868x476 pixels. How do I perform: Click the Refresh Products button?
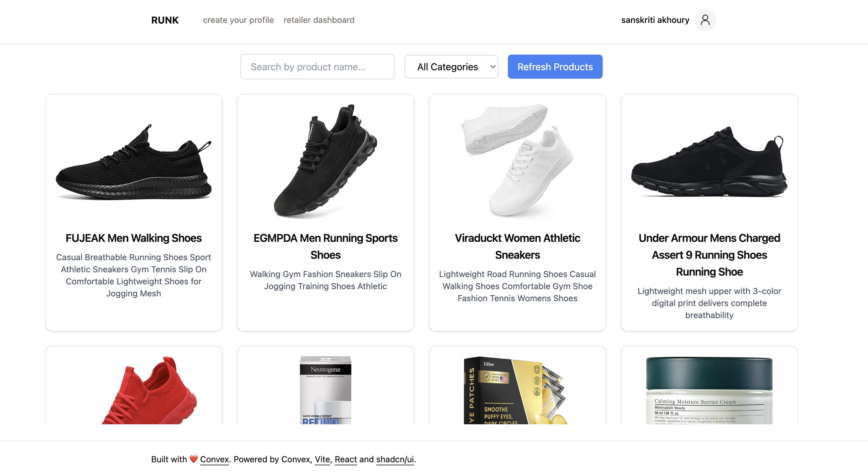coord(555,67)
